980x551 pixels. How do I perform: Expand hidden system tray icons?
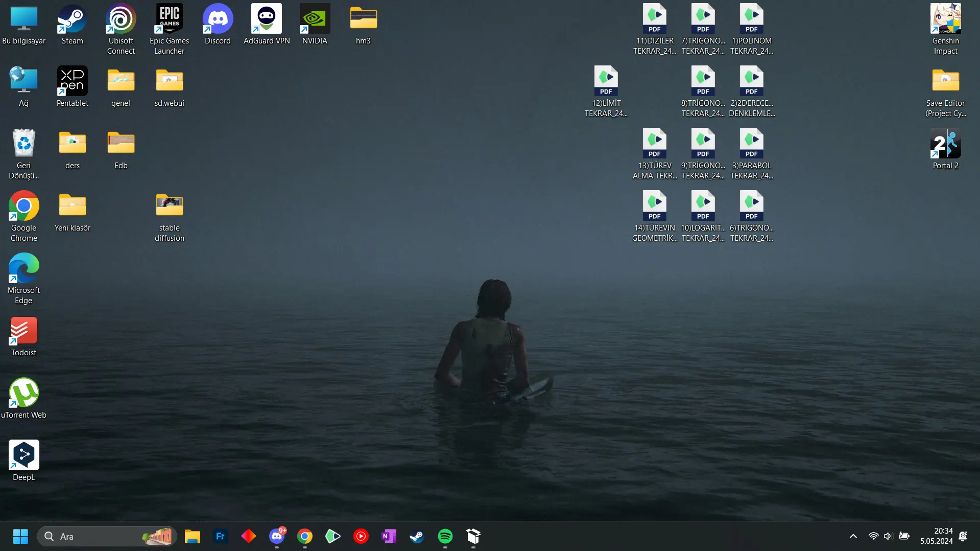pos(853,536)
